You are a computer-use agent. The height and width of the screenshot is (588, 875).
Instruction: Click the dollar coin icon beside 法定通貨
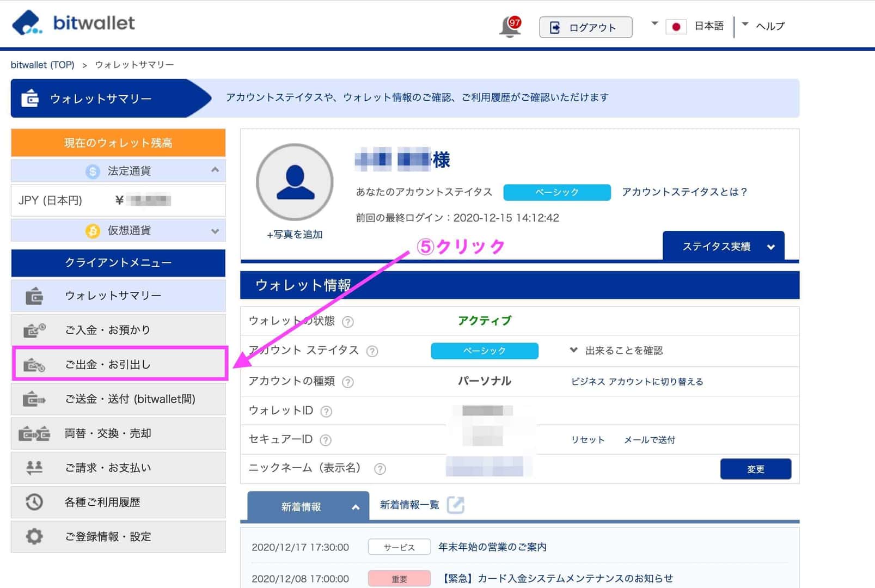coord(93,171)
